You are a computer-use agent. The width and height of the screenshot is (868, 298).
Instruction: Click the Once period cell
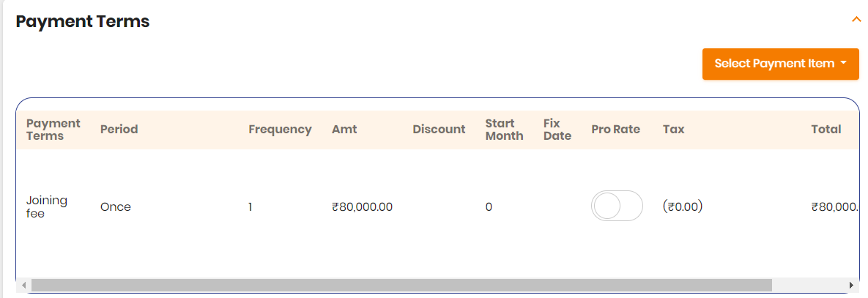(116, 207)
